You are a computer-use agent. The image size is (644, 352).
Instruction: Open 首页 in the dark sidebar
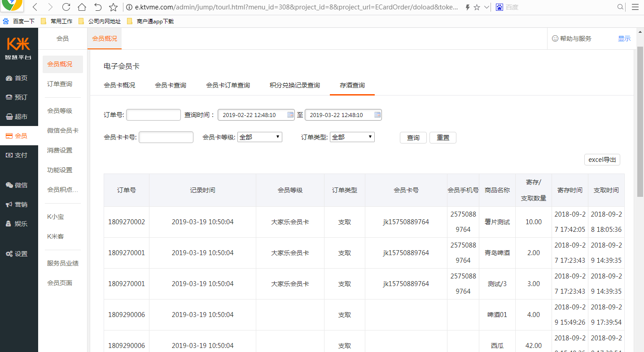(x=19, y=78)
